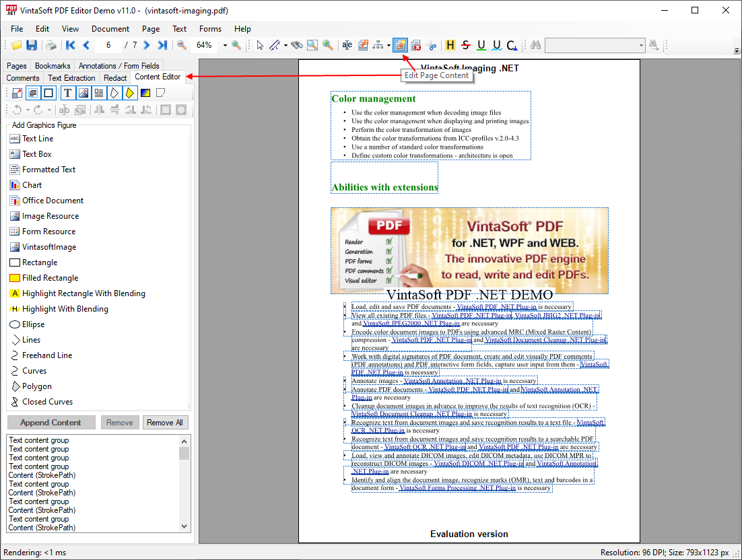Toggle the image content filter button

(x=83, y=93)
